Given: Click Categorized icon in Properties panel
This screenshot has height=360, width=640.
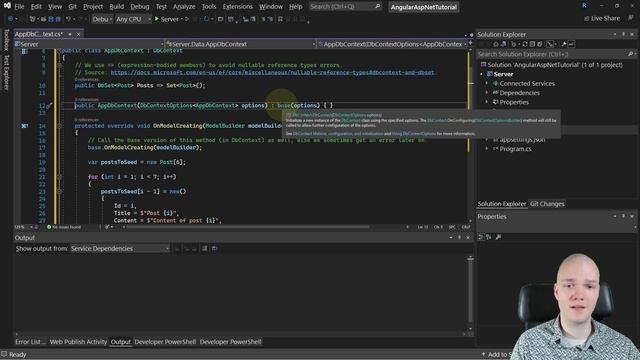Looking at the screenshot, I should 480,237.
